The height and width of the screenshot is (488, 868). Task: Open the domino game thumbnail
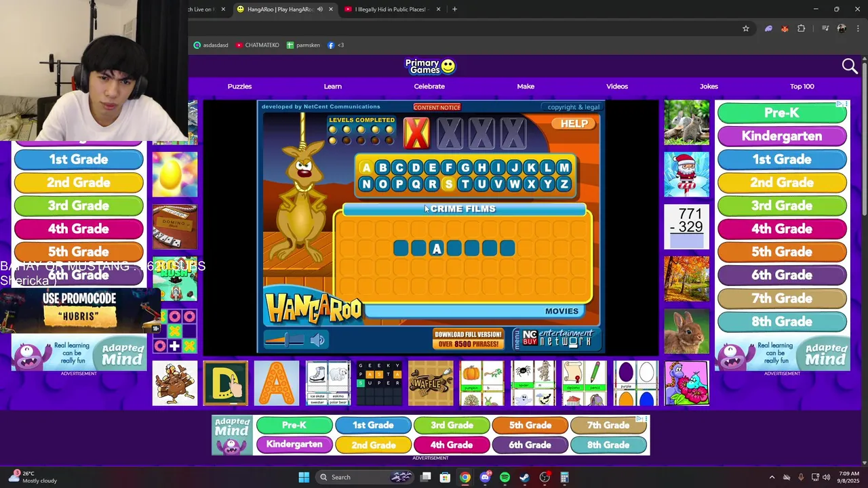click(x=175, y=227)
